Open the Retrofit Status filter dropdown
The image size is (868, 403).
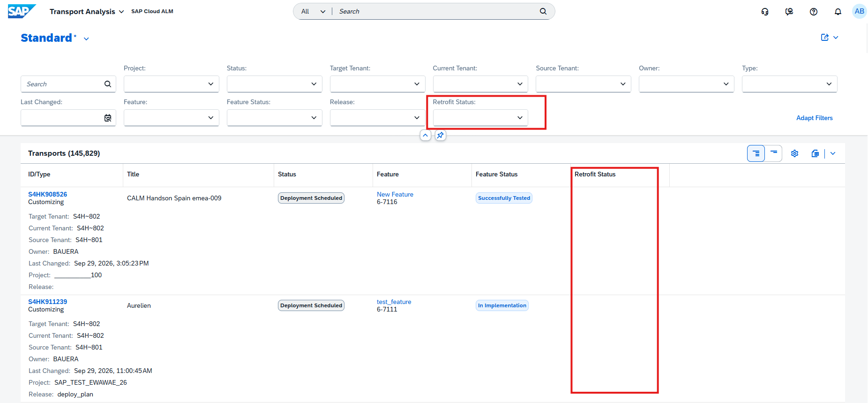tap(520, 118)
